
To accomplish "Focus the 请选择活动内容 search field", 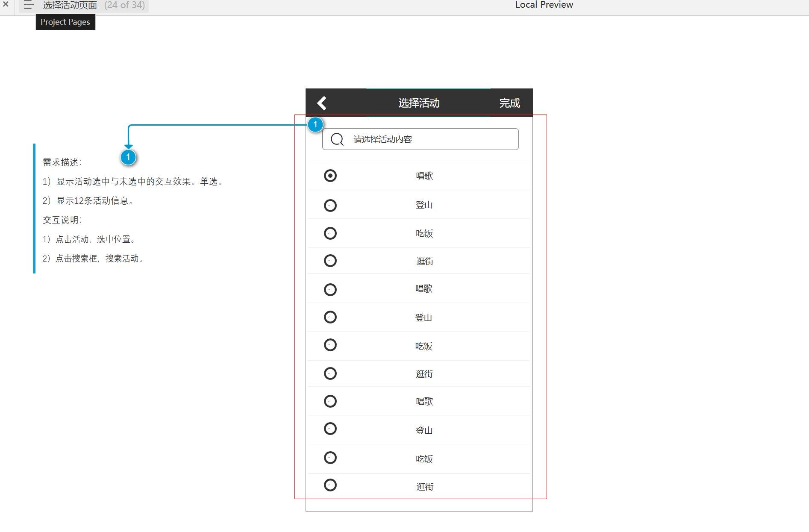I will (x=420, y=139).
